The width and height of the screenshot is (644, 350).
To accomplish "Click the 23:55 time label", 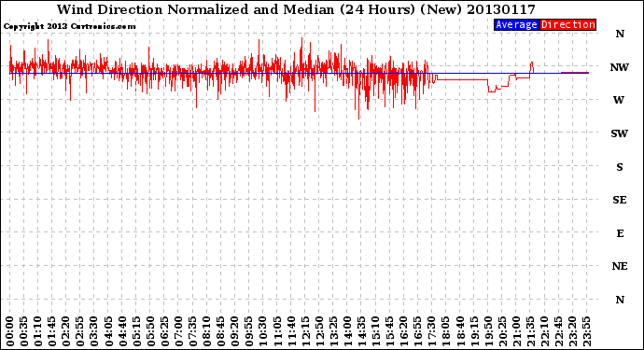I will (586, 331).
